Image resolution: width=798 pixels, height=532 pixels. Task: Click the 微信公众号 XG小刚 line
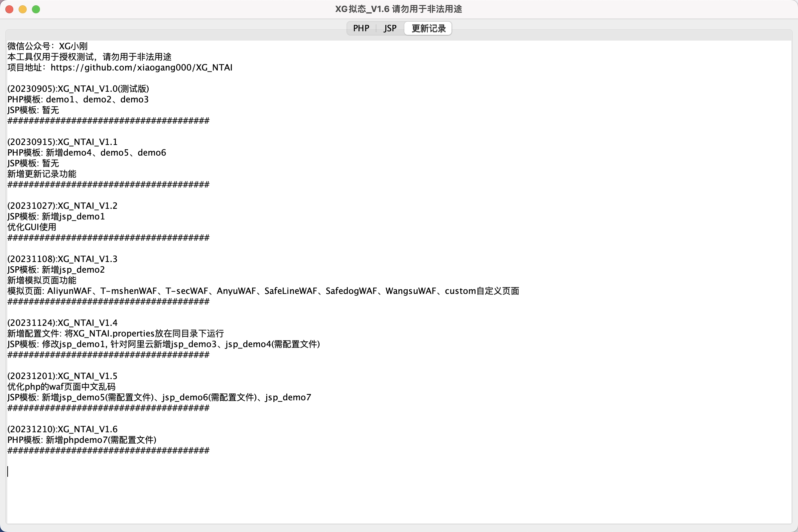[x=48, y=46]
